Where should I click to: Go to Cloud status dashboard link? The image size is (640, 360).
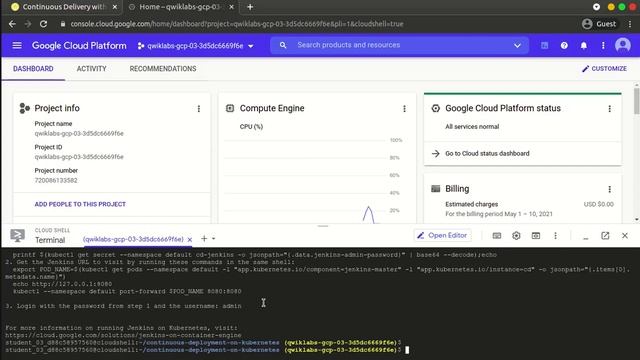tap(487, 153)
